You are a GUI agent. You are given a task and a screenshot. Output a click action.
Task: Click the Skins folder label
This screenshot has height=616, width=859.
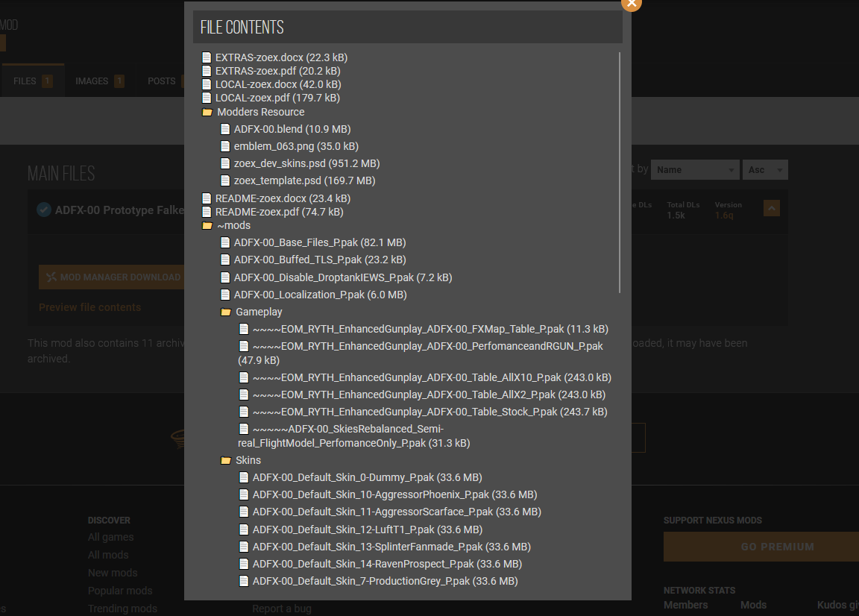coord(248,460)
